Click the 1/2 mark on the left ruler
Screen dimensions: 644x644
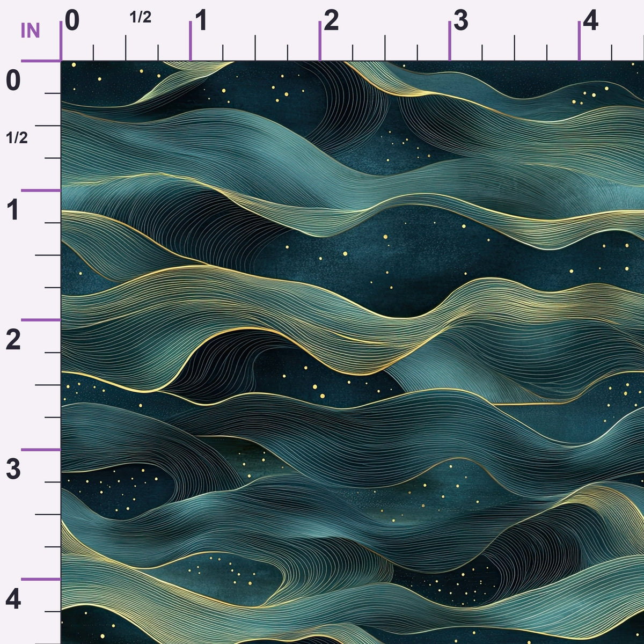pyautogui.click(x=17, y=138)
